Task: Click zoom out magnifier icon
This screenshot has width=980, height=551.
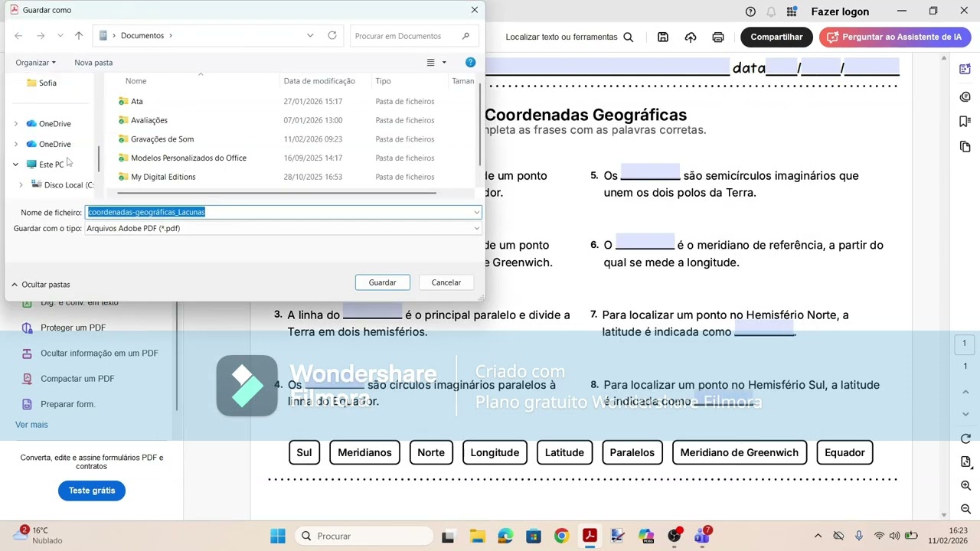Action: tap(965, 509)
